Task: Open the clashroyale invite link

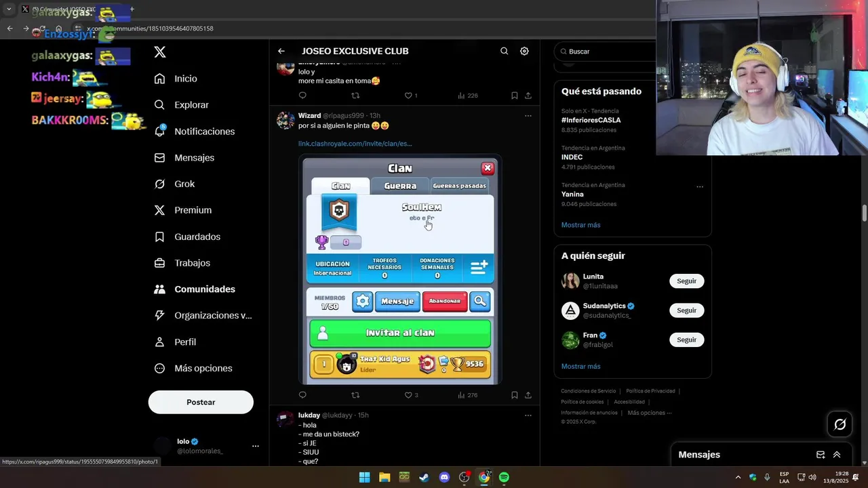Action: click(355, 144)
